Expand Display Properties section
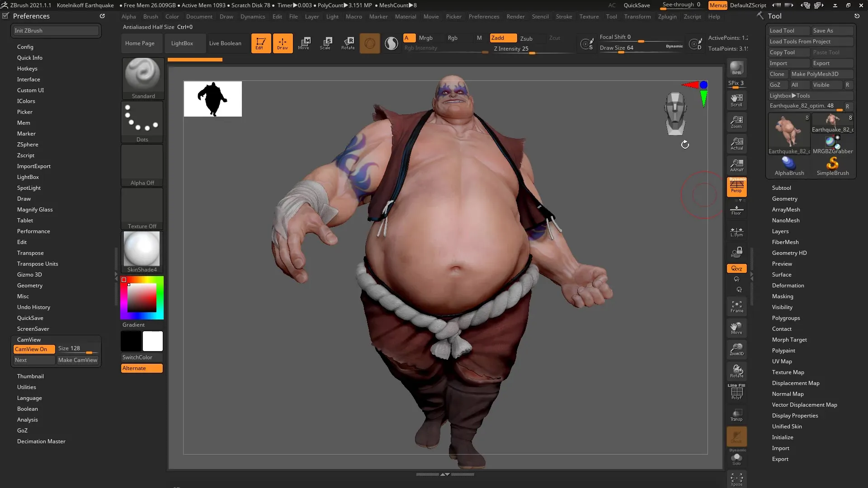The image size is (868, 488). pos(795,416)
